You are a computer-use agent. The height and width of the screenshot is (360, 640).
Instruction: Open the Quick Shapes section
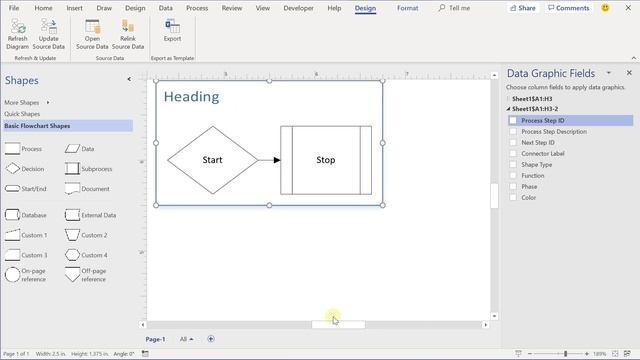22,114
